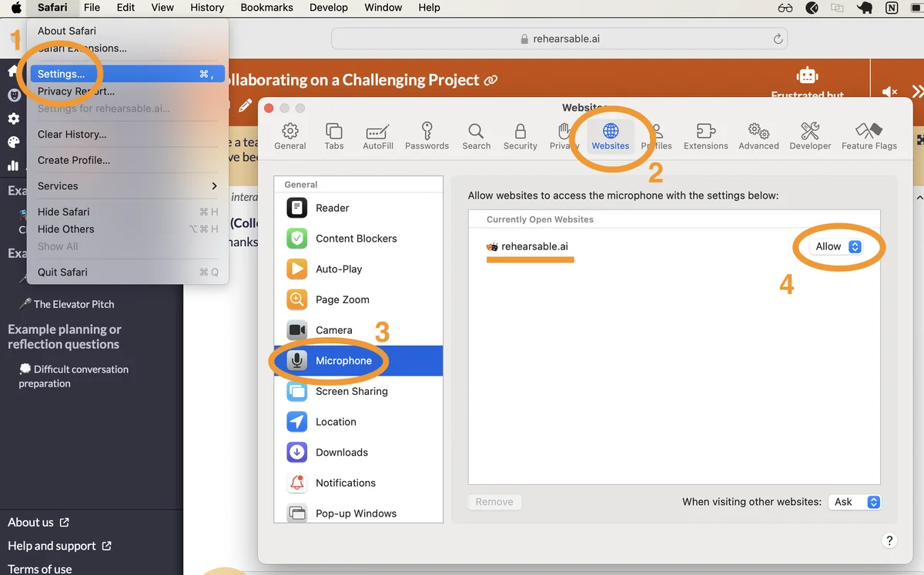The image size is (924, 575).
Task: Open the Developer settings pane
Action: [810, 135]
